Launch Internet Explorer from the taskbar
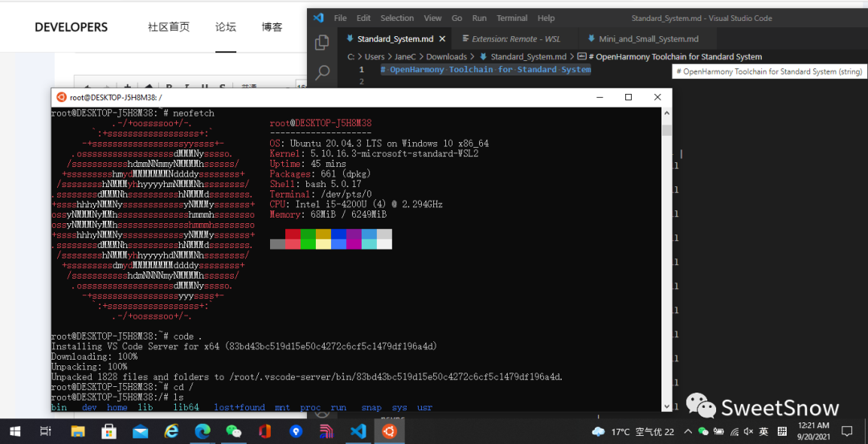 coord(172,431)
